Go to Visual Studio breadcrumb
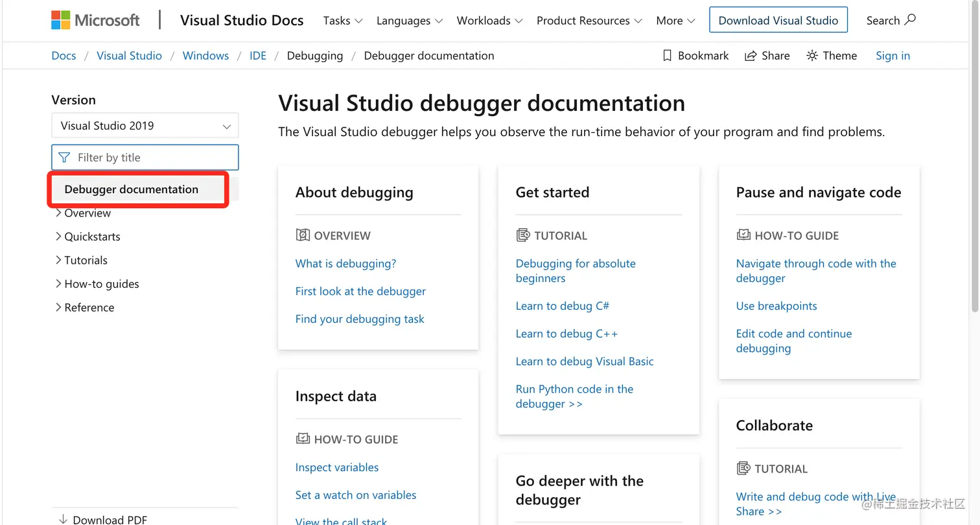The height and width of the screenshot is (525, 980). point(129,56)
